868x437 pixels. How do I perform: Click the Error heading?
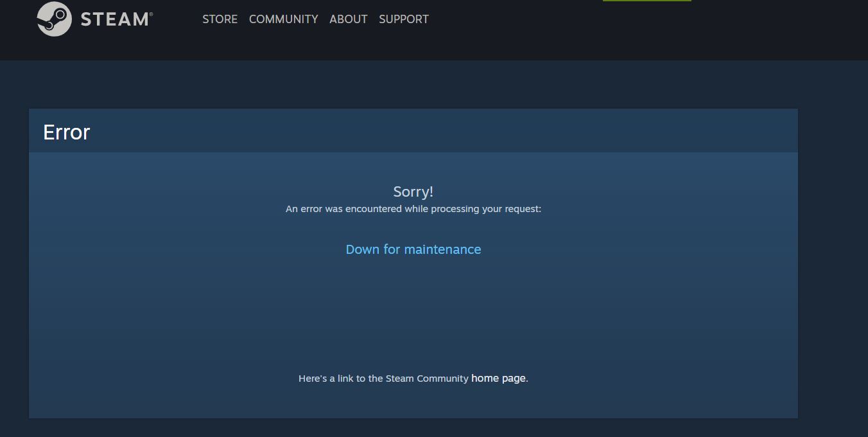pyautogui.click(x=66, y=132)
